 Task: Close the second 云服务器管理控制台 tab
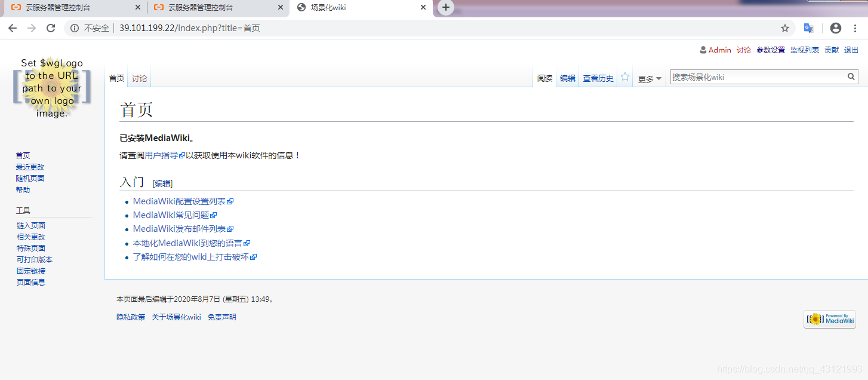point(281,8)
